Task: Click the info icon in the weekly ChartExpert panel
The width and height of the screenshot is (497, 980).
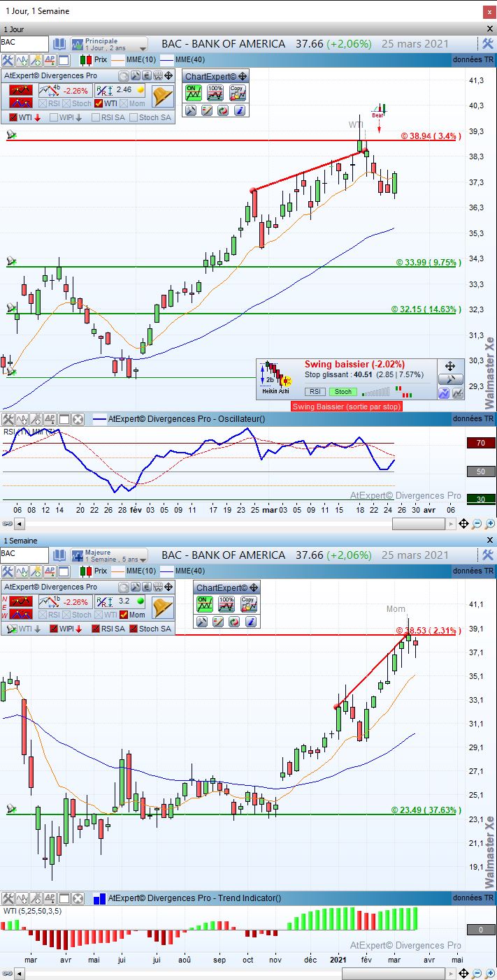Action: point(250,622)
